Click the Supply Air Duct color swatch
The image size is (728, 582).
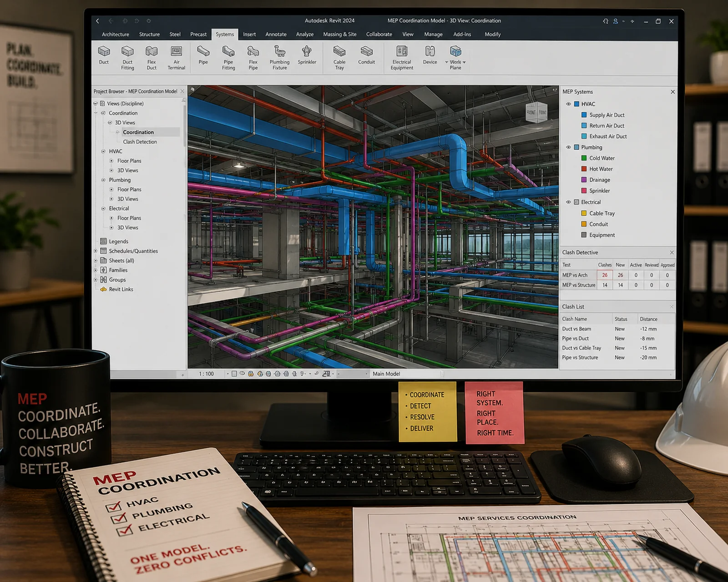(584, 115)
